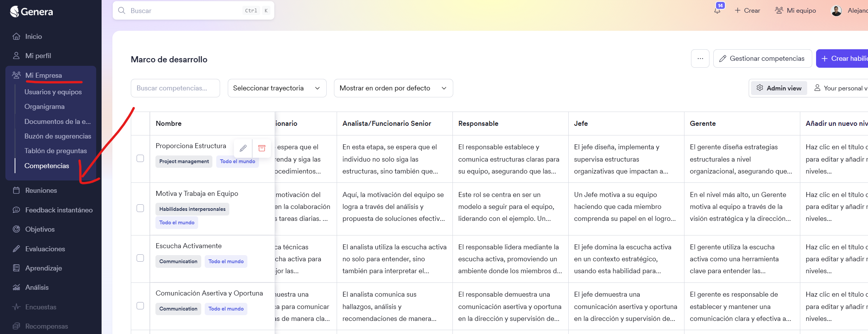The width and height of the screenshot is (868, 334).
Task: Click the Marco de desarrollo heading
Action: tap(169, 59)
